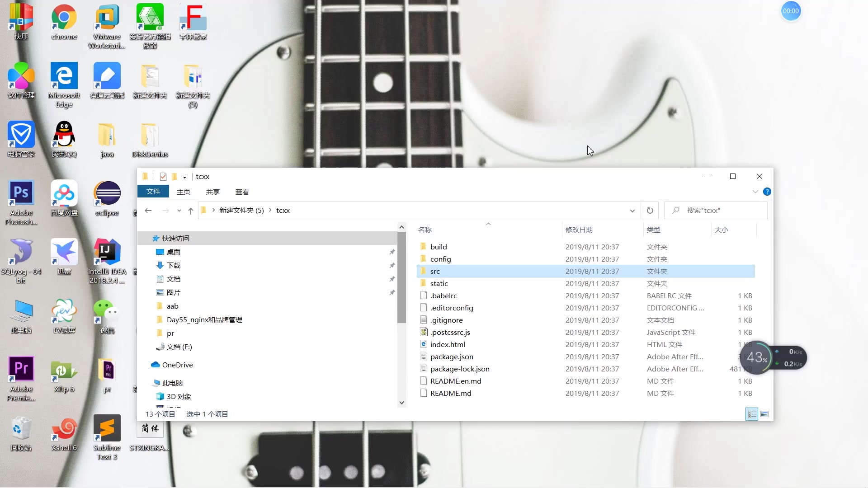This screenshot has width=868, height=488.
Task: Select OneDrive in the navigation pane
Action: pos(267,365)
